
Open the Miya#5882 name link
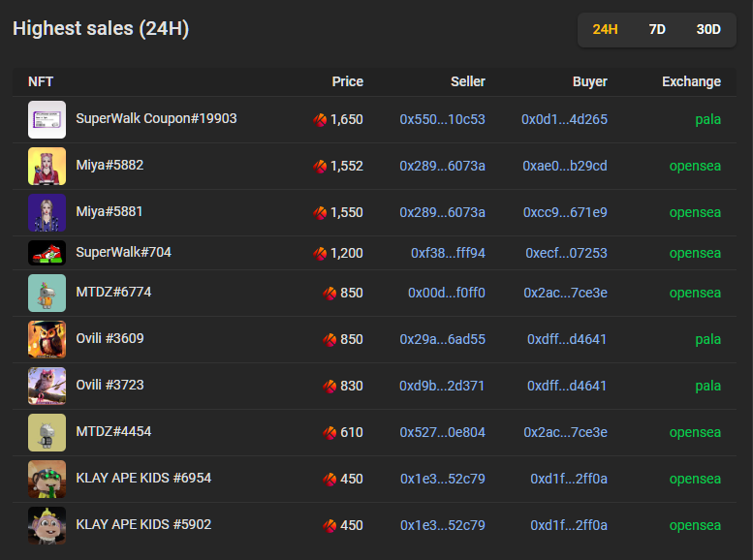click(110, 166)
